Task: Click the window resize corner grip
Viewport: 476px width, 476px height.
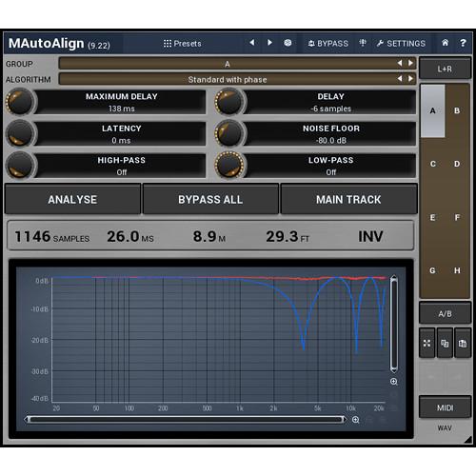Action: pyautogui.click(x=468, y=439)
